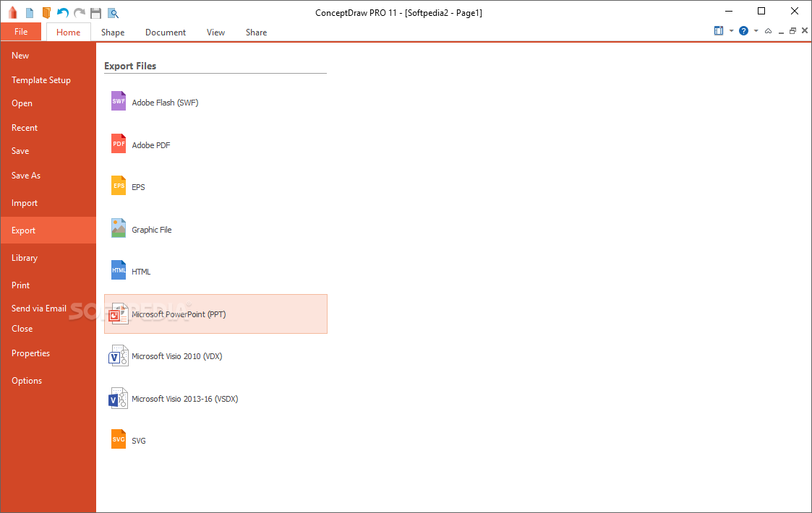This screenshot has height=513, width=812.
Task: Click the ConceptDraw red pencil logo icon
Action: pyautogui.click(x=13, y=12)
